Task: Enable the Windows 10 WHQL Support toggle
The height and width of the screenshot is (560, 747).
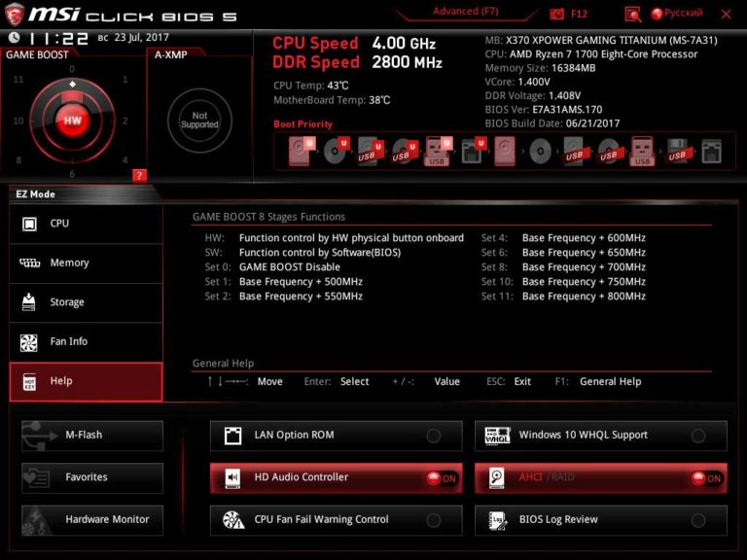Action: pos(698,436)
